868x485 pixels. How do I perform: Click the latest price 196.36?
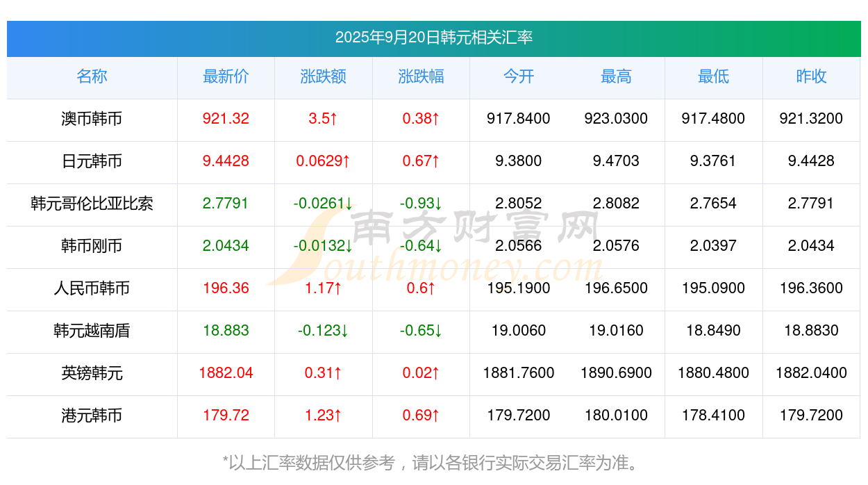(x=226, y=288)
